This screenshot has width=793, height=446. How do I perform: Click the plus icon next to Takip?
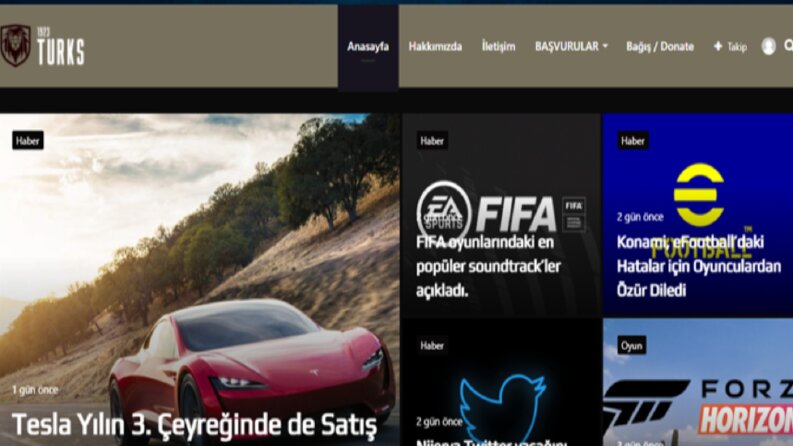tap(718, 46)
